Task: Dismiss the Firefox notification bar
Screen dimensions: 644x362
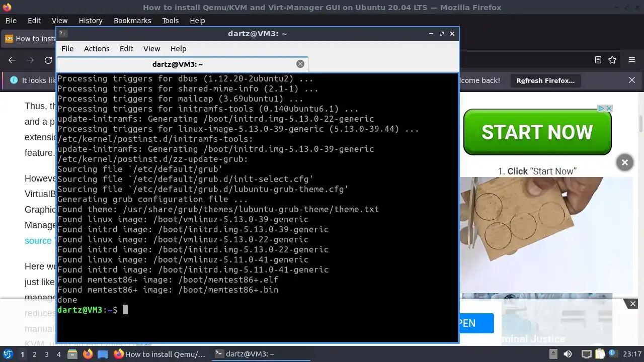Action: coord(632,80)
